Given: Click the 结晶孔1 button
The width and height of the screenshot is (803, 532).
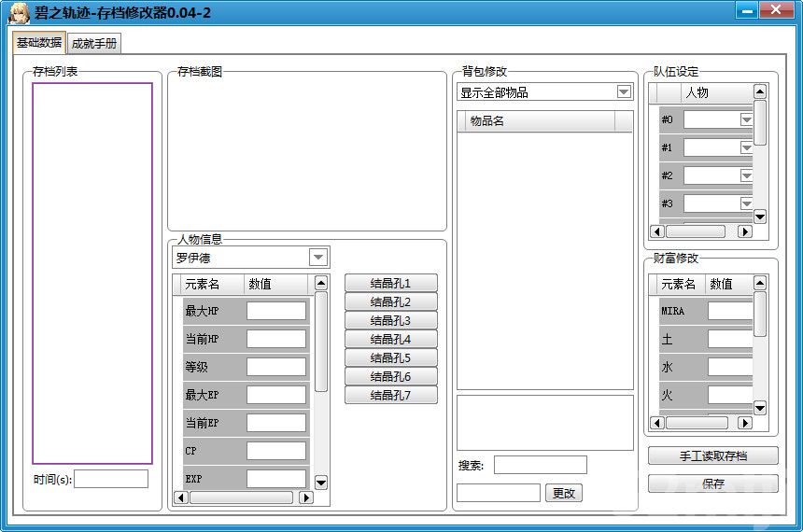Looking at the screenshot, I should 390,284.
